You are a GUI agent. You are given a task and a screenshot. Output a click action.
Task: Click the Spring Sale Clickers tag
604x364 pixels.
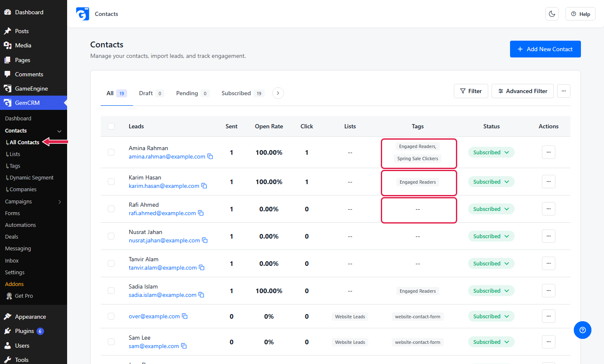[418, 159]
